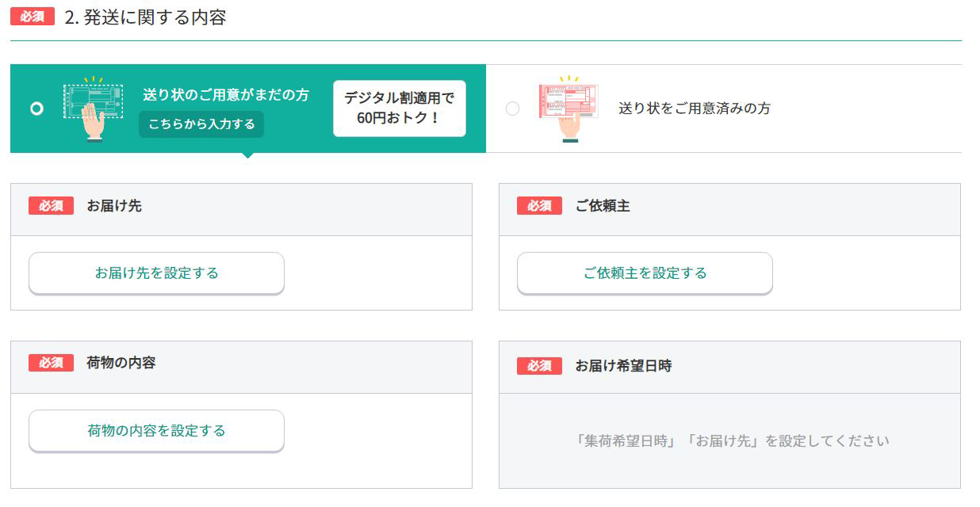Click the 2. 発送に関する内容 heading
Screen dimensions: 980x507
tap(145, 17)
